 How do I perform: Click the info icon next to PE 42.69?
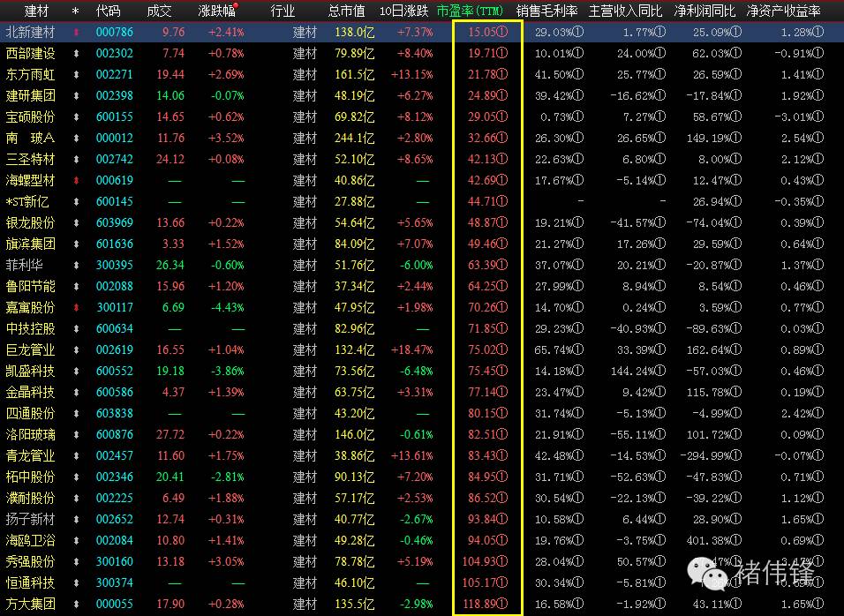coord(501,181)
